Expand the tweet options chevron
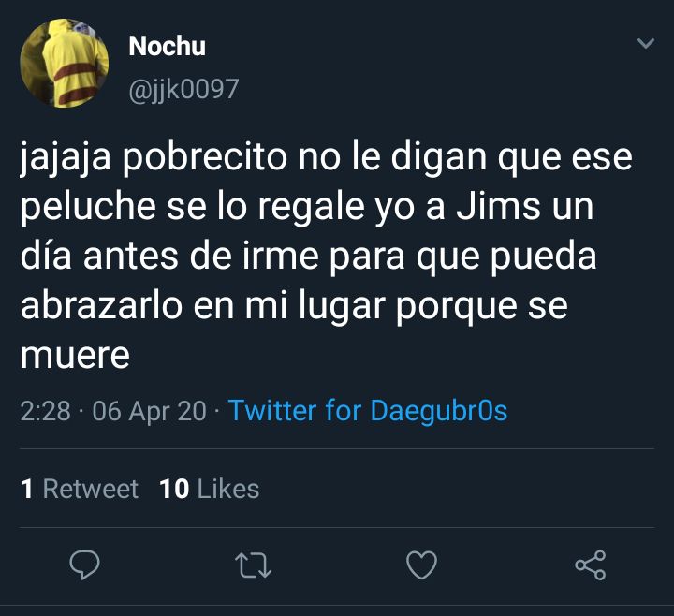The image size is (674, 616). click(x=646, y=43)
